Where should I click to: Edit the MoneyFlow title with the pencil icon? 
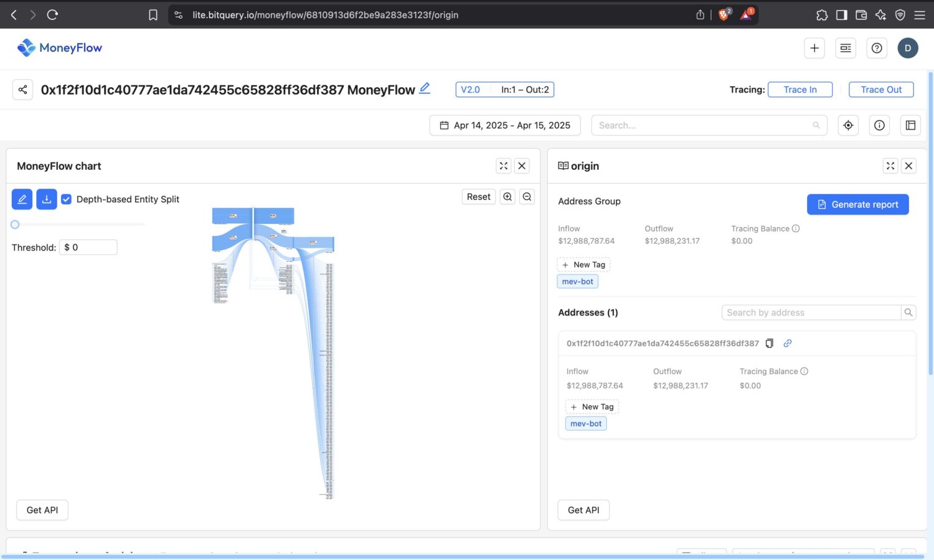pos(425,88)
